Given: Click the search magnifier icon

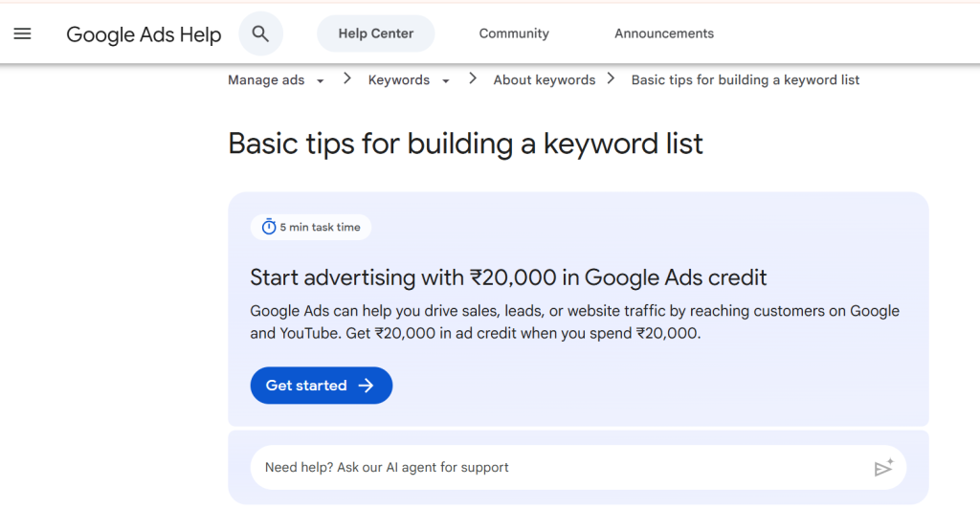Looking at the screenshot, I should point(260,33).
